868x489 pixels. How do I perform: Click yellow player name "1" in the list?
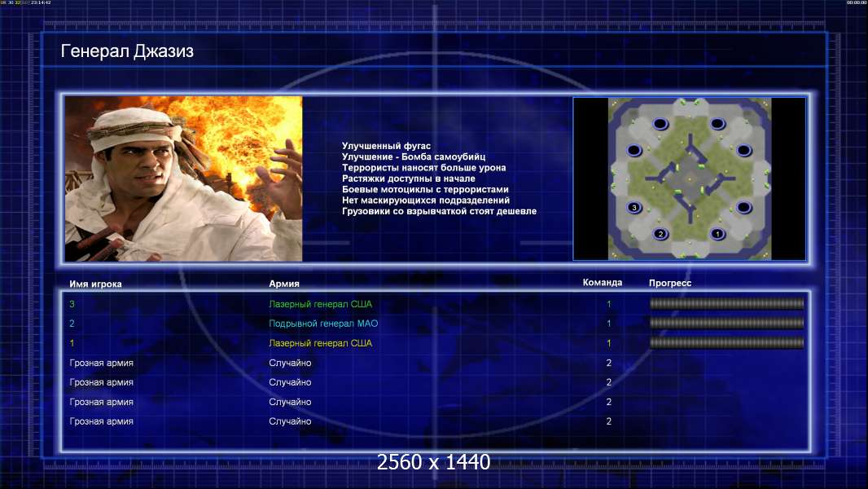[x=72, y=343]
